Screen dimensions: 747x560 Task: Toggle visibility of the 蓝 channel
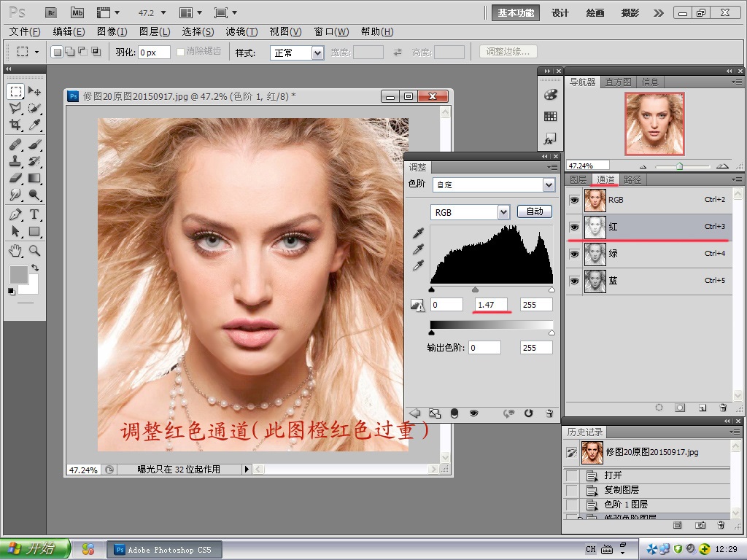[x=574, y=281]
